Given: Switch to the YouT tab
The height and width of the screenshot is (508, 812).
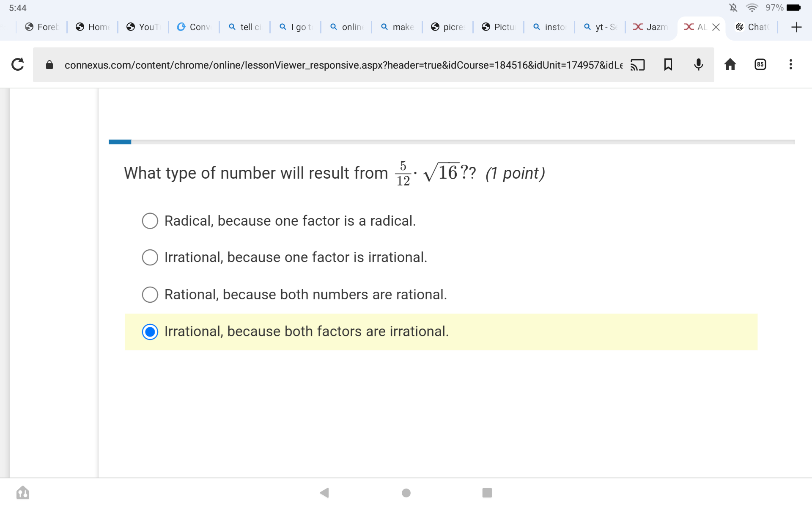Looking at the screenshot, I should pos(143,27).
